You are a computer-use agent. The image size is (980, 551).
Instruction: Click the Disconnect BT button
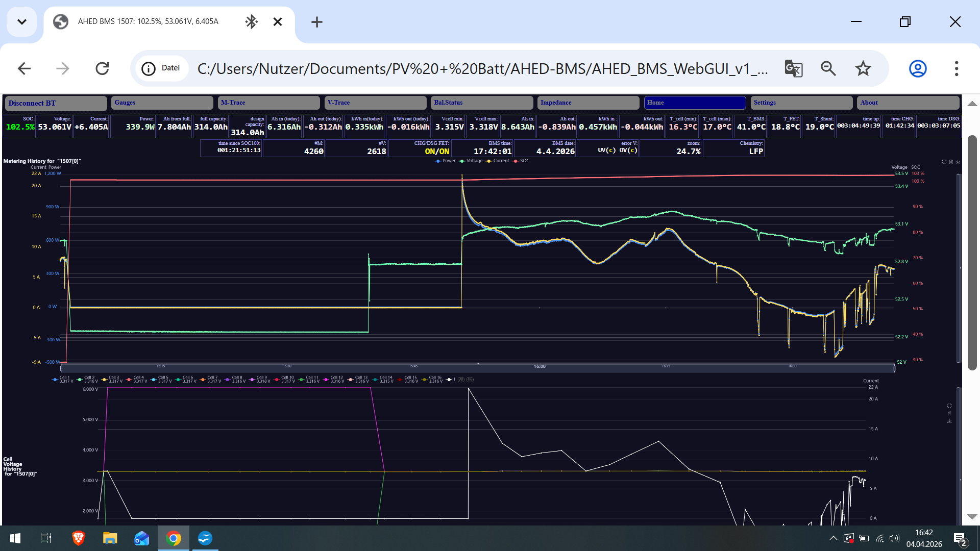click(x=56, y=103)
